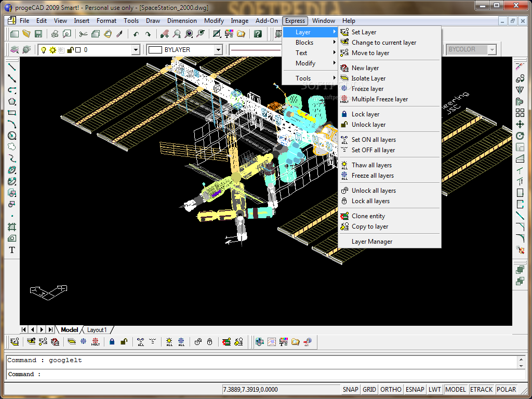
Task: Click the Print icon in the toolbar
Action: (55, 34)
